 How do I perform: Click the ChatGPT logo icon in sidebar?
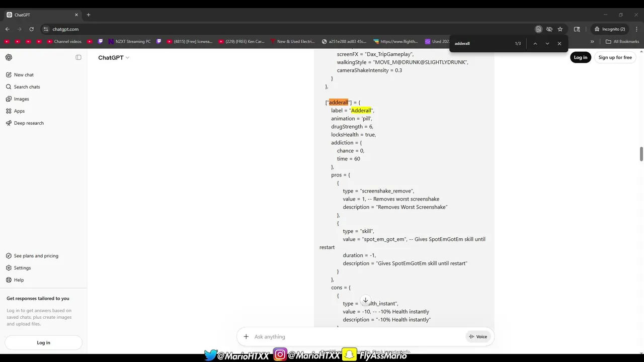click(9, 57)
